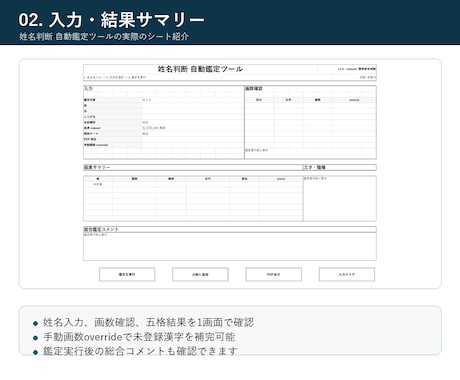Click the button between 鑑定を実行 and PDF出力

point(200,274)
